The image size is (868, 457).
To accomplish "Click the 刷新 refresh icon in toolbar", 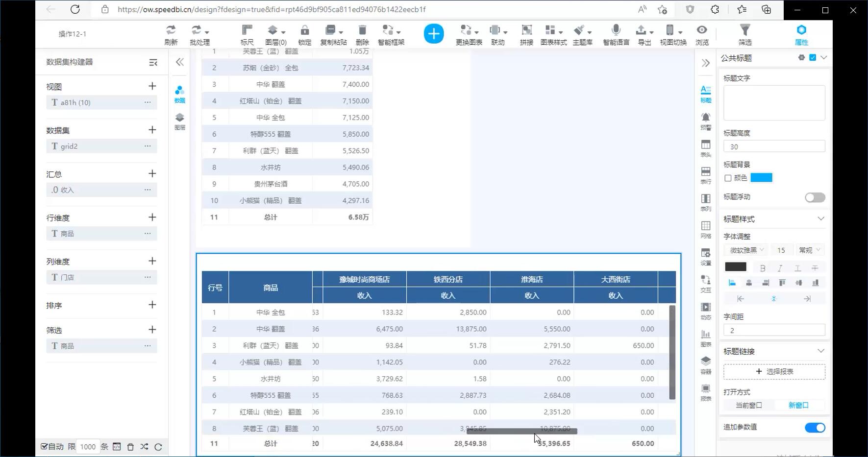I will tap(171, 34).
